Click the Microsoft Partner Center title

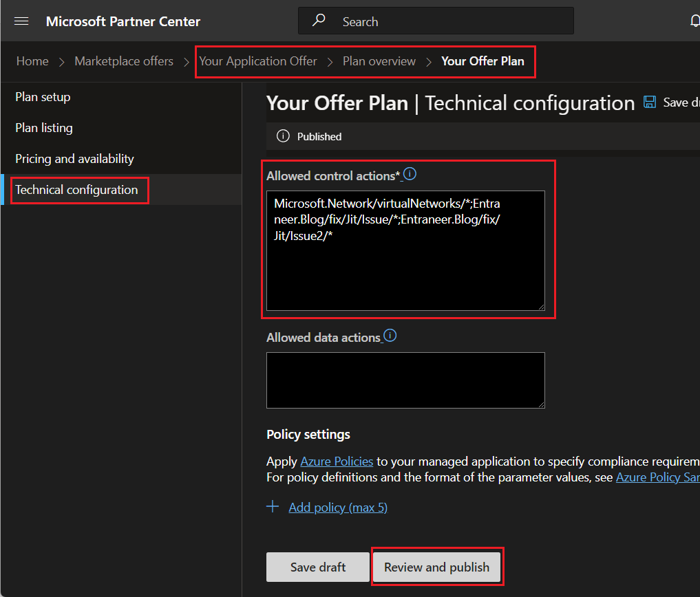(123, 21)
